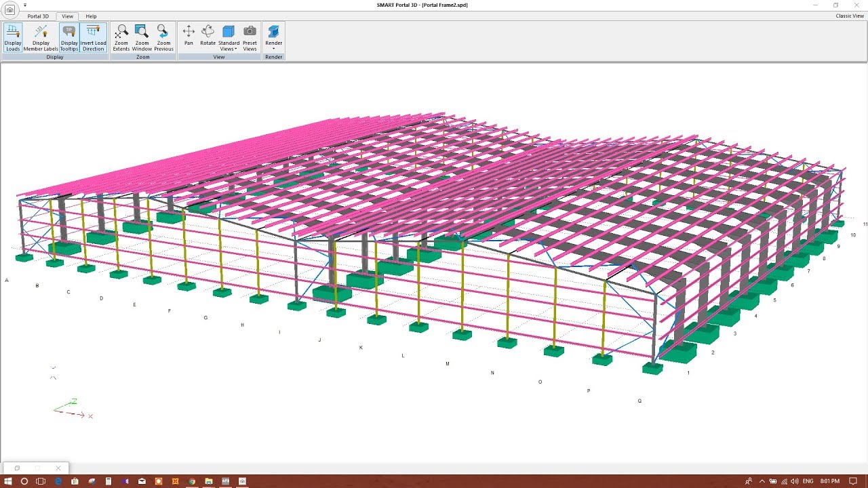Image resolution: width=868 pixels, height=488 pixels.
Task: Open the Help ribbon tab
Action: pyautogui.click(x=91, y=16)
